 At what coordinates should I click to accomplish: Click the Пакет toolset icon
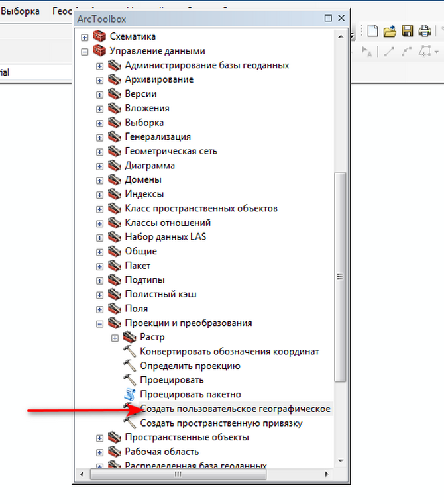(x=114, y=266)
